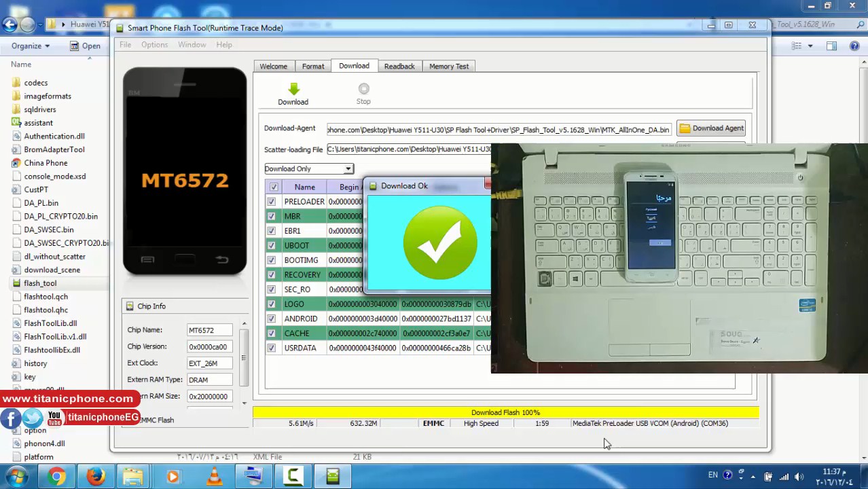Uncheck the BOOTIMG partition checkbox
868x489 pixels.
272,260
